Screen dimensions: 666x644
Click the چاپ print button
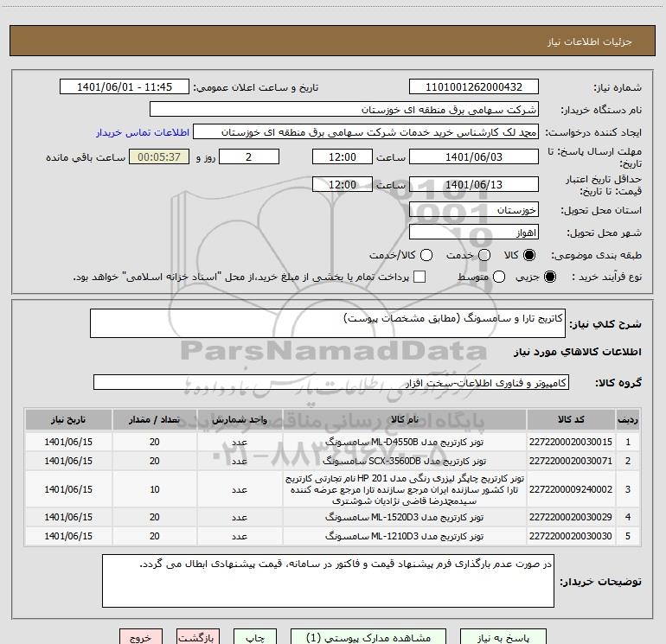pos(255,638)
